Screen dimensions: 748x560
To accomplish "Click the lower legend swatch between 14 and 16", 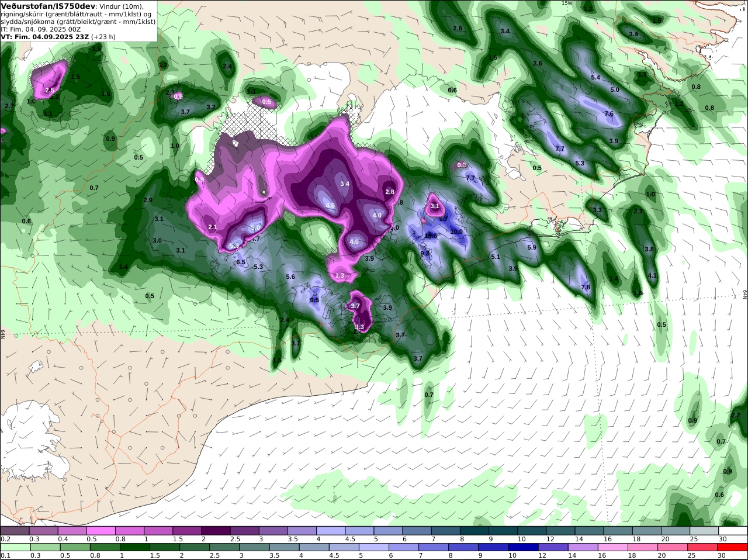I will (x=583, y=548).
